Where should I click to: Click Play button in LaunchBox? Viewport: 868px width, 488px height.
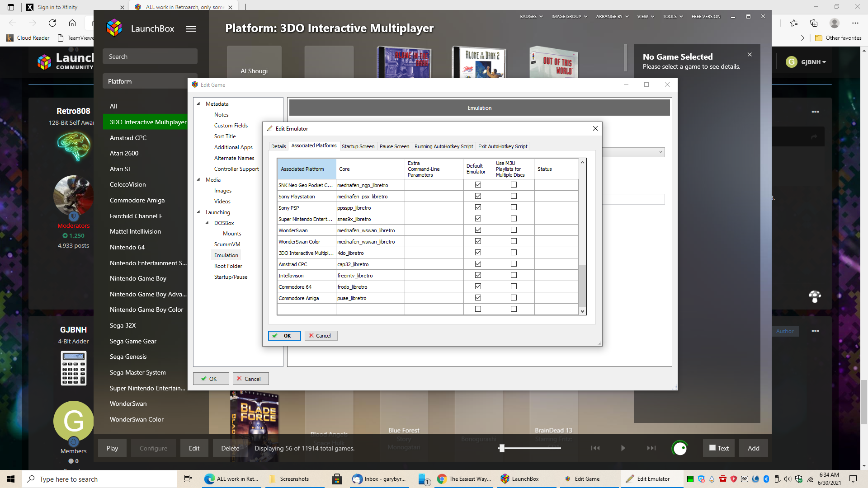[112, 448]
